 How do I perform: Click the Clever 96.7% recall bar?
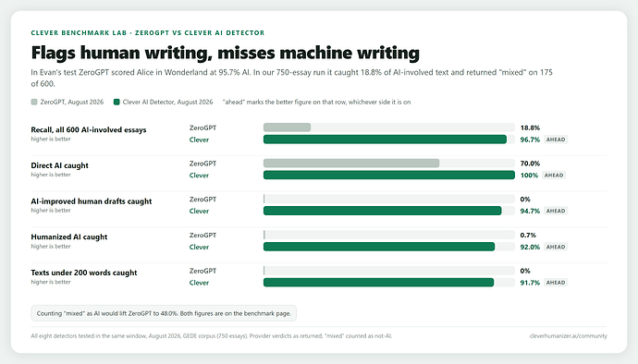coord(385,140)
